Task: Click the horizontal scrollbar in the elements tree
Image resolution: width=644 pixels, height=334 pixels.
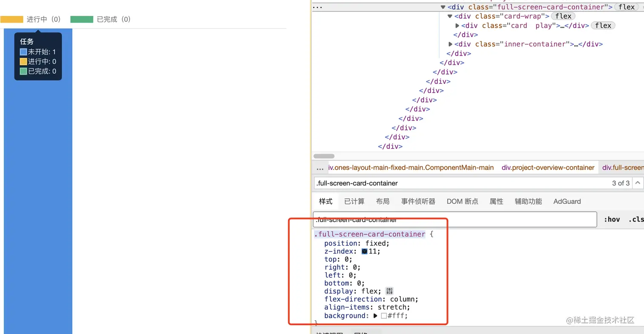Action: (x=324, y=156)
